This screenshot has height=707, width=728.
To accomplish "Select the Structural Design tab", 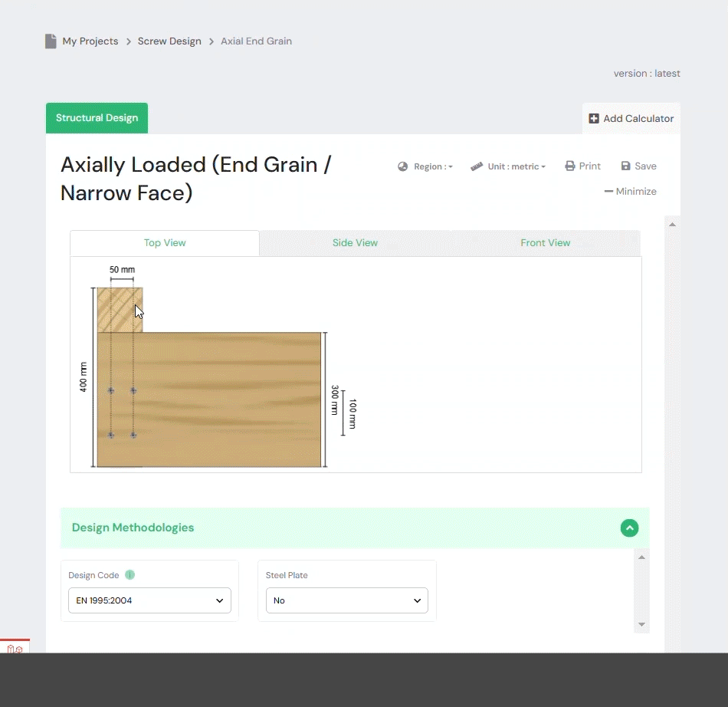I will pyautogui.click(x=97, y=118).
